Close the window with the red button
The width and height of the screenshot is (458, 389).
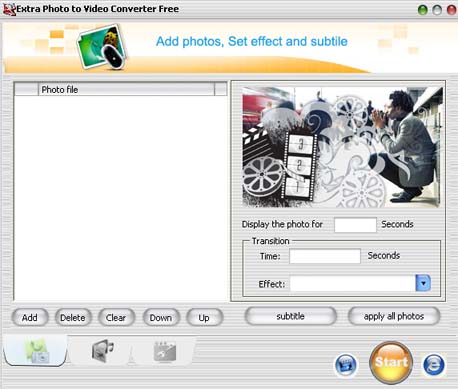451,10
